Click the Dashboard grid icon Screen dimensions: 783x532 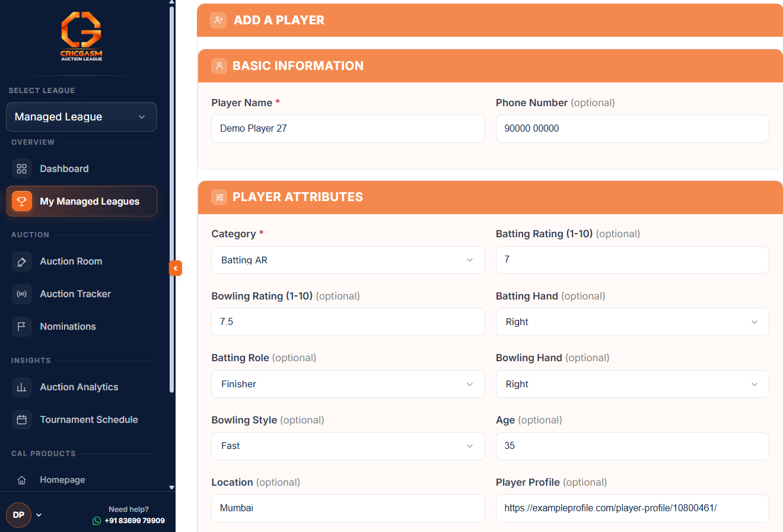[x=22, y=168]
